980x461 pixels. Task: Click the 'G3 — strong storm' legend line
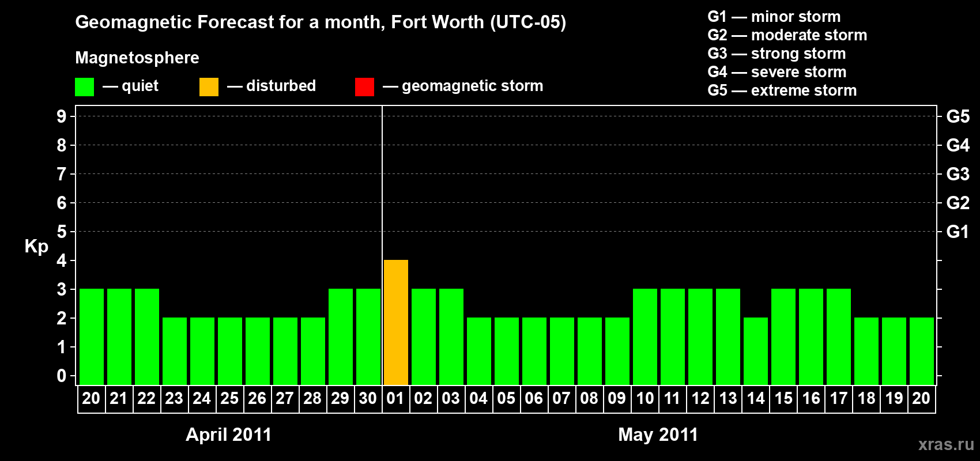coord(777,54)
